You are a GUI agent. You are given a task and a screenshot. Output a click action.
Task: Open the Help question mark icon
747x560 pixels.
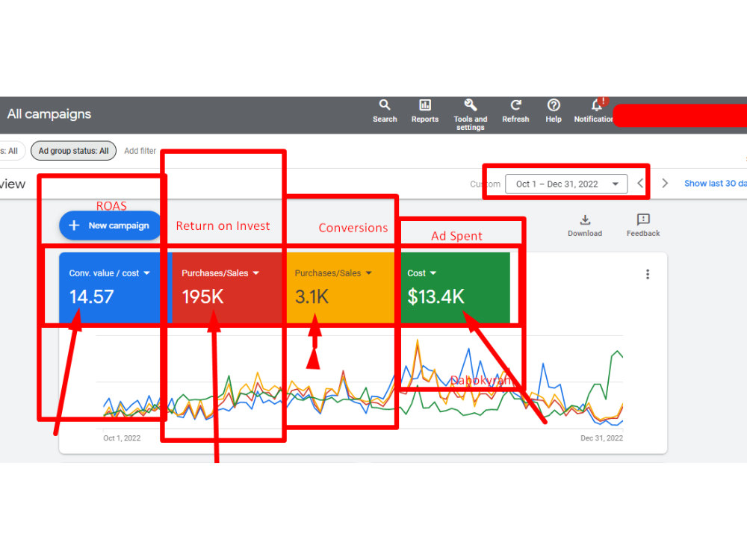point(553,111)
